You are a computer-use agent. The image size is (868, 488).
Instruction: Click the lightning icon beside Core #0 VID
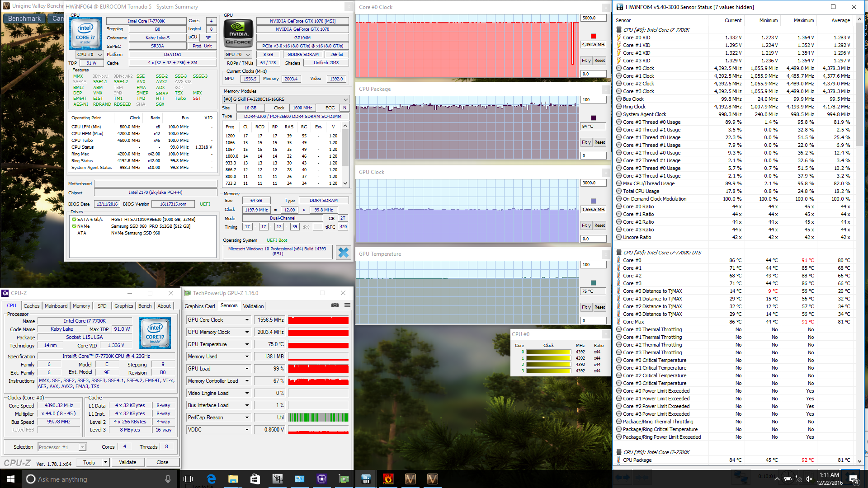619,38
